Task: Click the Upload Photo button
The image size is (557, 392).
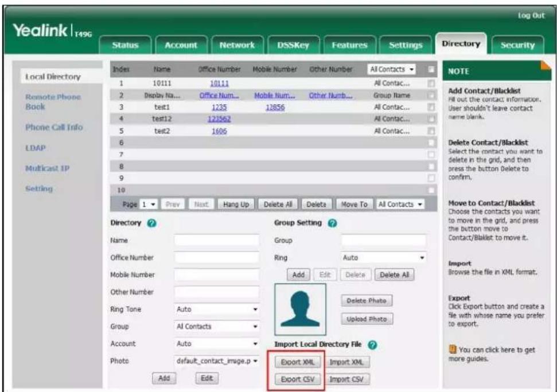Action: (366, 319)
